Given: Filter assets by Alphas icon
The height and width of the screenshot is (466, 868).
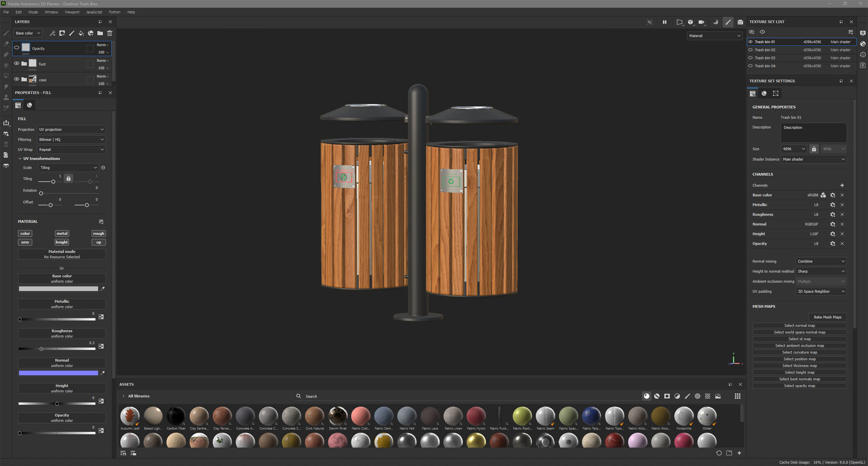Looking at the screenshot, I should 698,396.
